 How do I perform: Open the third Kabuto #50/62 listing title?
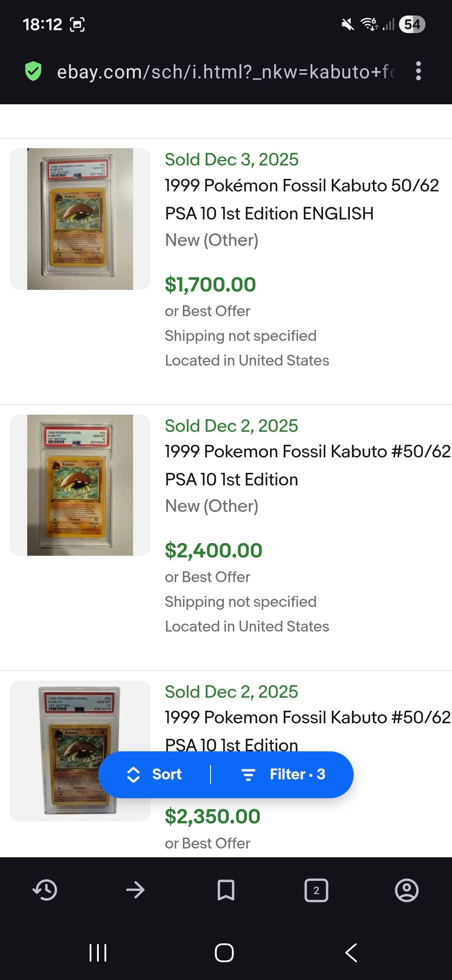307,718
